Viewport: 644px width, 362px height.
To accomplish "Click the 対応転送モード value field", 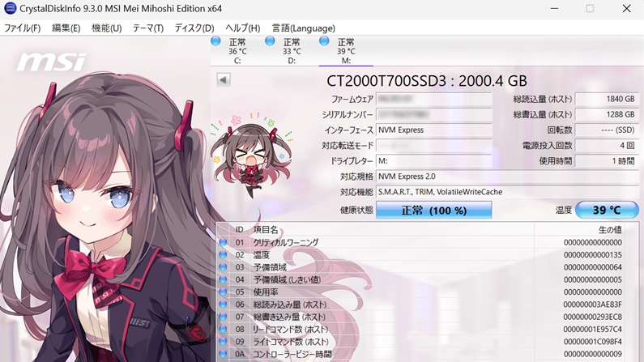I will click(433, 146).
